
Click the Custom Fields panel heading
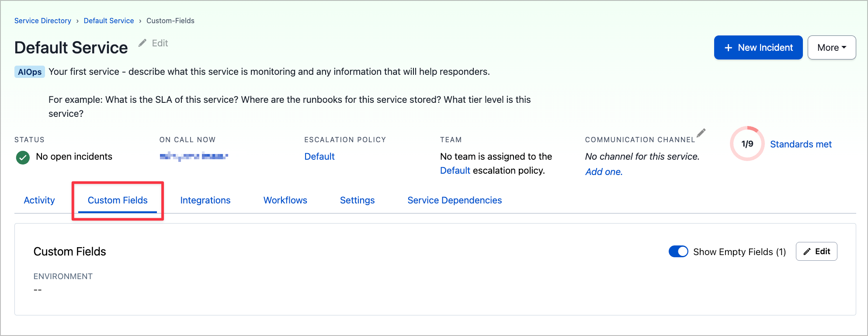pyautogui.click(x=70, y=252)
